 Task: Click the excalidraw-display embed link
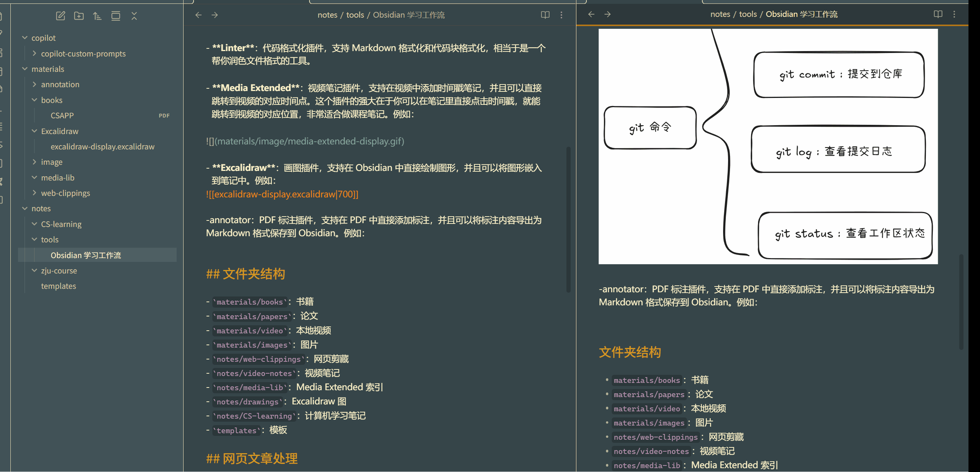tap(282, 194)
